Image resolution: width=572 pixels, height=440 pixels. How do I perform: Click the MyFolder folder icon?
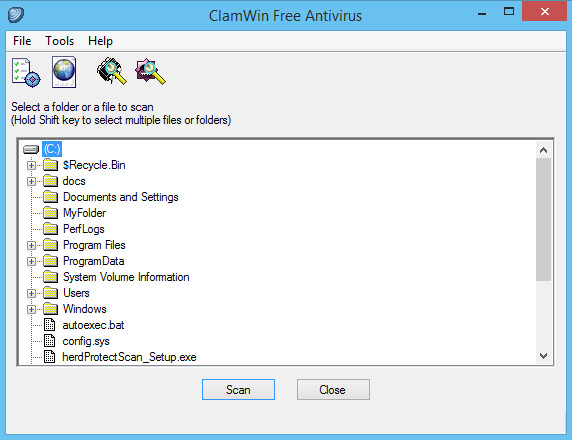click(50, 213)
